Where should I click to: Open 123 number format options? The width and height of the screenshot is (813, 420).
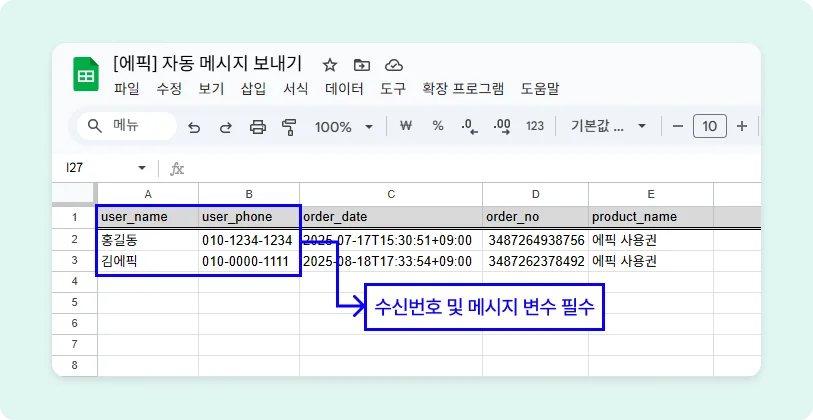point(535,126)
